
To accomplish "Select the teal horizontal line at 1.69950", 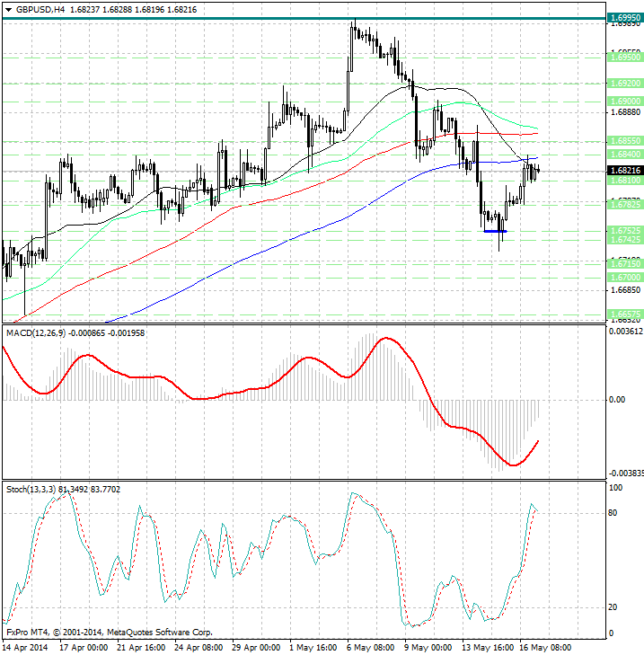I will click(x=304, y=18).
